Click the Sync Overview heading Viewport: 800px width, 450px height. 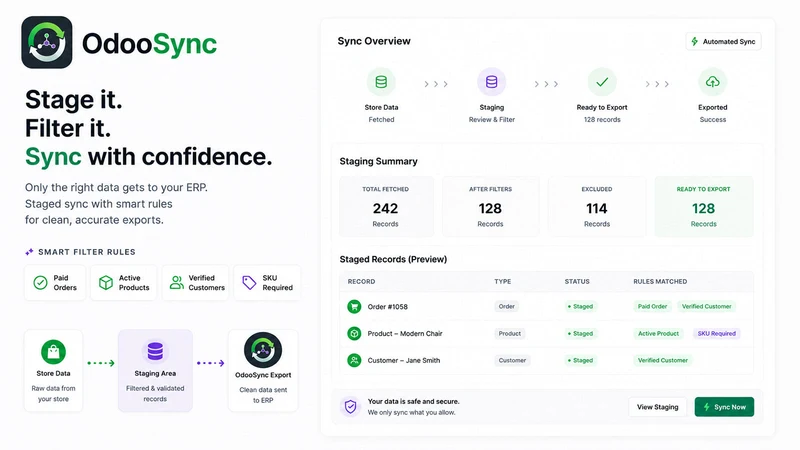pyautogui.click(x=374, y=41)
